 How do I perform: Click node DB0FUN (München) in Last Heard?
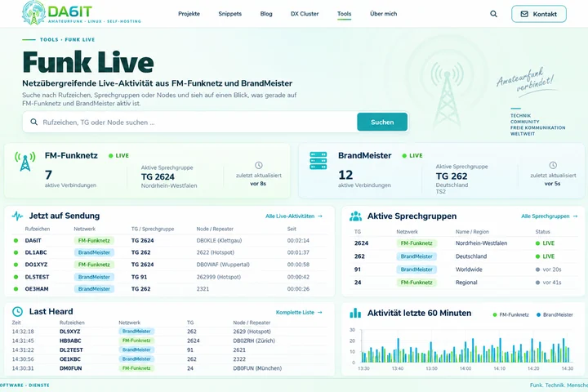click(x=257, y=368)
